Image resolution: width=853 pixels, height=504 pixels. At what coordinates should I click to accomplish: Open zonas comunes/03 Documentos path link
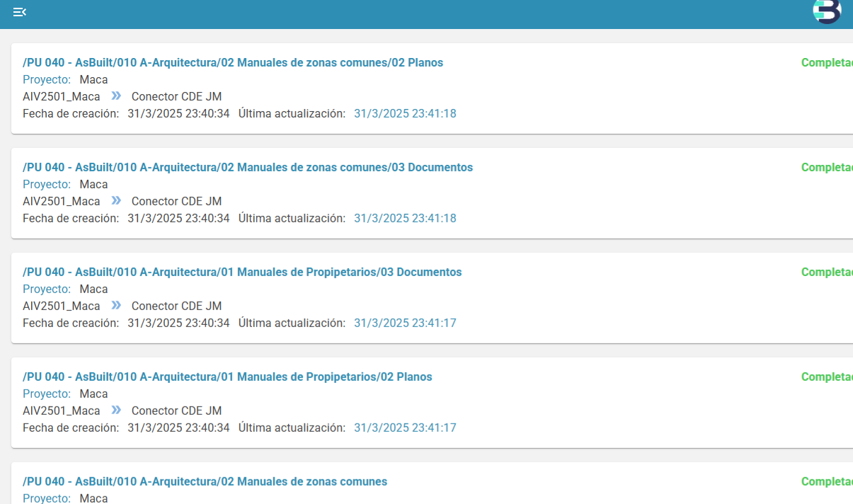click(248, 167)
